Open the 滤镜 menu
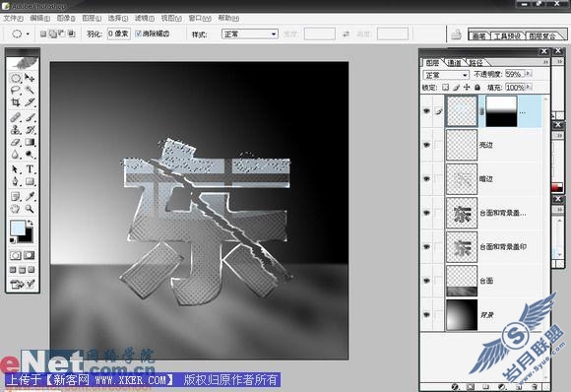Image resolution: width=571 pixels, height=392 pixels. click(x=144, y=18)
